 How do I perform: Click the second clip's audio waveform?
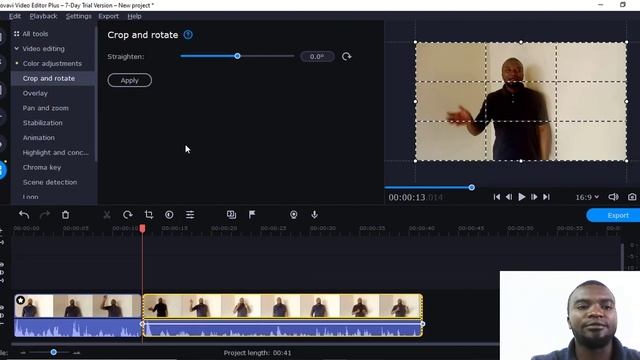[x=282, y=328]
